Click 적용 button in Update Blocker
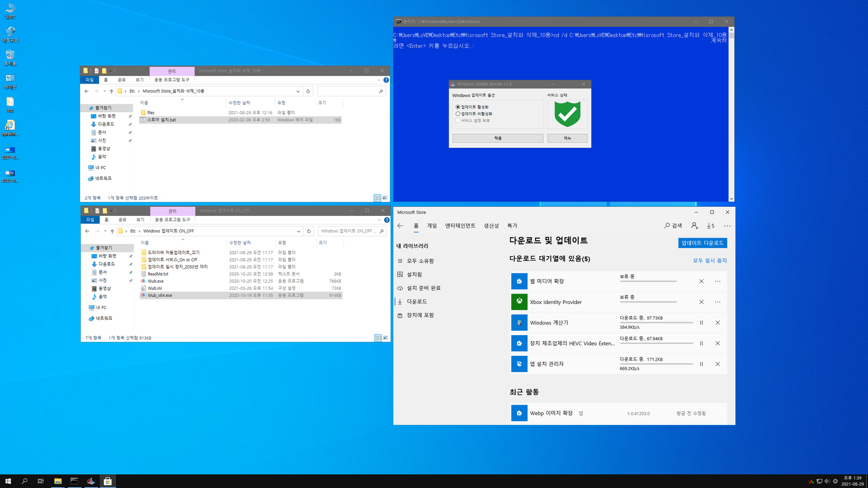This screenshot has height=488, width=868. (497, 138)
